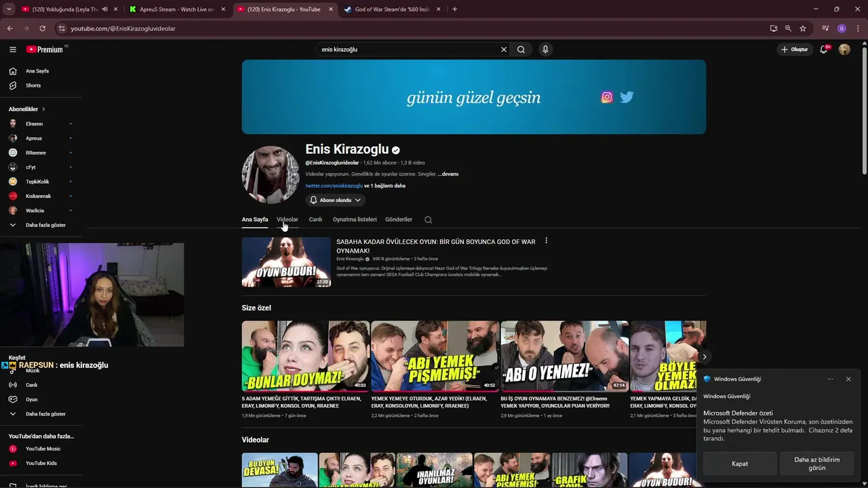The image size is (868, 488).
Task: Open Twitter icon on channel banner
Action: click(627, 97)
